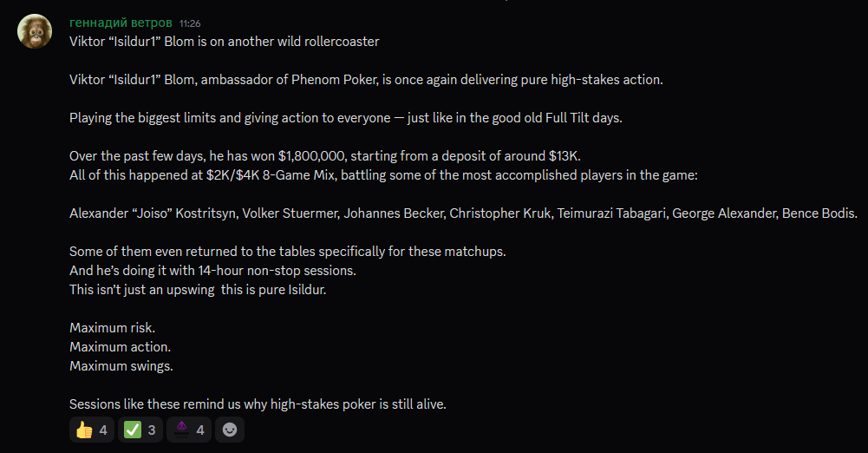Click the 'returned to the tables' sentence

(287, 252)
